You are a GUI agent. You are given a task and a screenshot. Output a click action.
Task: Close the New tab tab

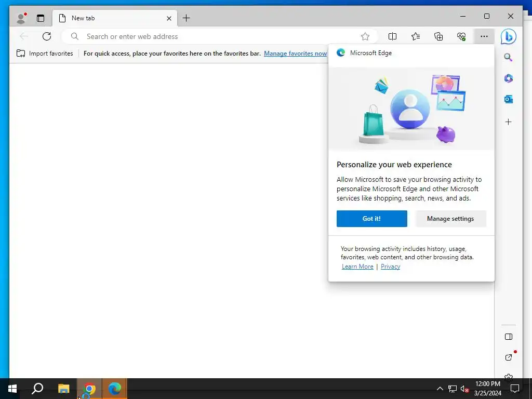coord(169,18)
